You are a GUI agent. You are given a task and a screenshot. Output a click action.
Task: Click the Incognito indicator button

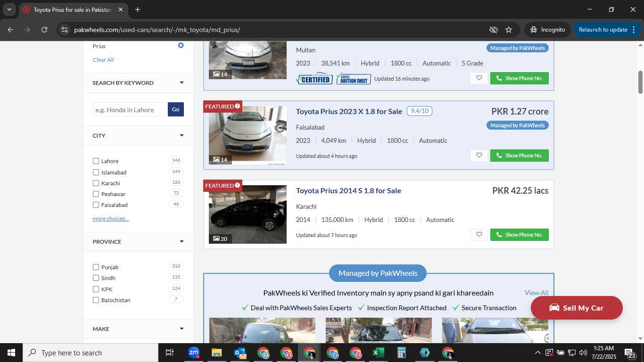click(547, 29)
